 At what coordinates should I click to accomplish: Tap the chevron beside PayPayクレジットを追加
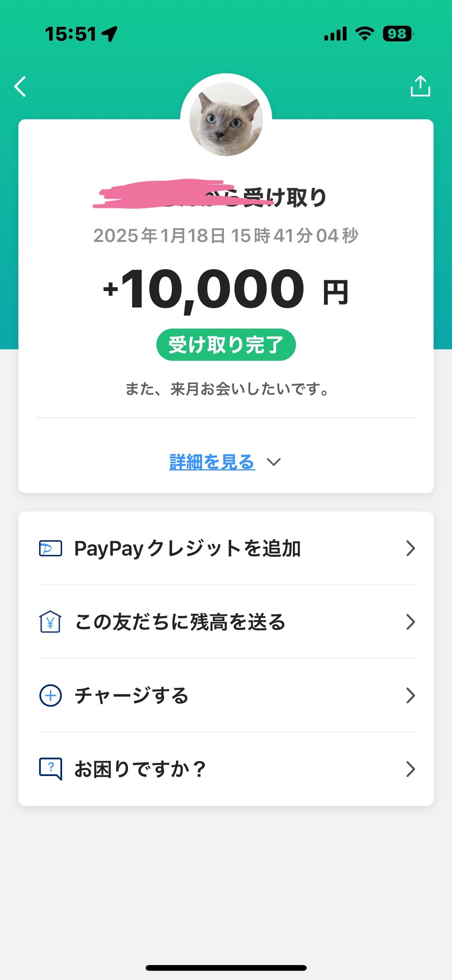tap(411, 548)
